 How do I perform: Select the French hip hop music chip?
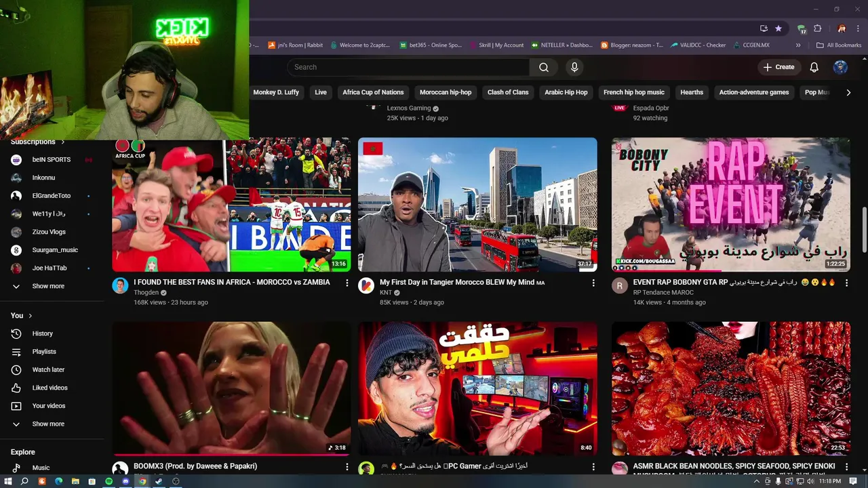tap(634, 92)
